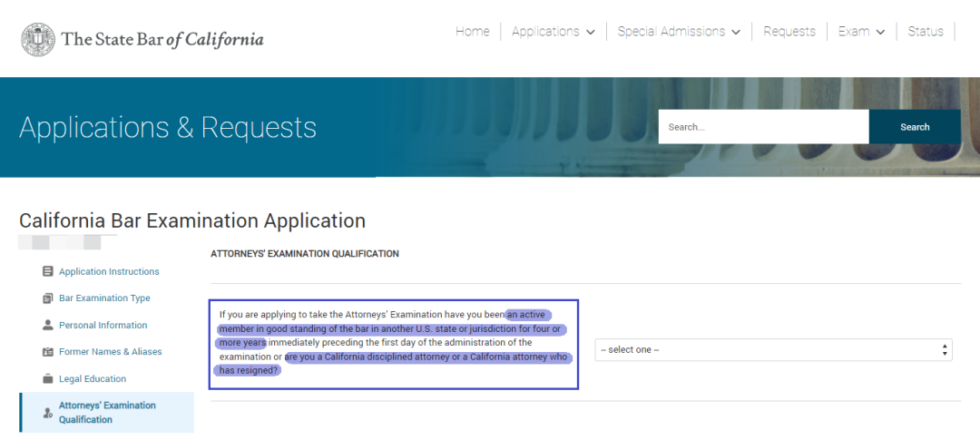Click the Personal Information person icon
This screenshot has width=980, height=440.
tap(47, 325)
